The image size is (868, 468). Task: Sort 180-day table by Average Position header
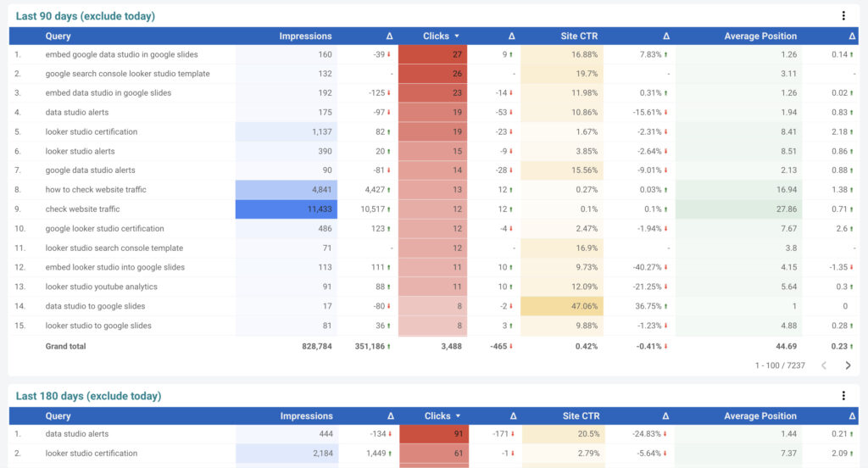pyautogui.click(x=760, y=416)
